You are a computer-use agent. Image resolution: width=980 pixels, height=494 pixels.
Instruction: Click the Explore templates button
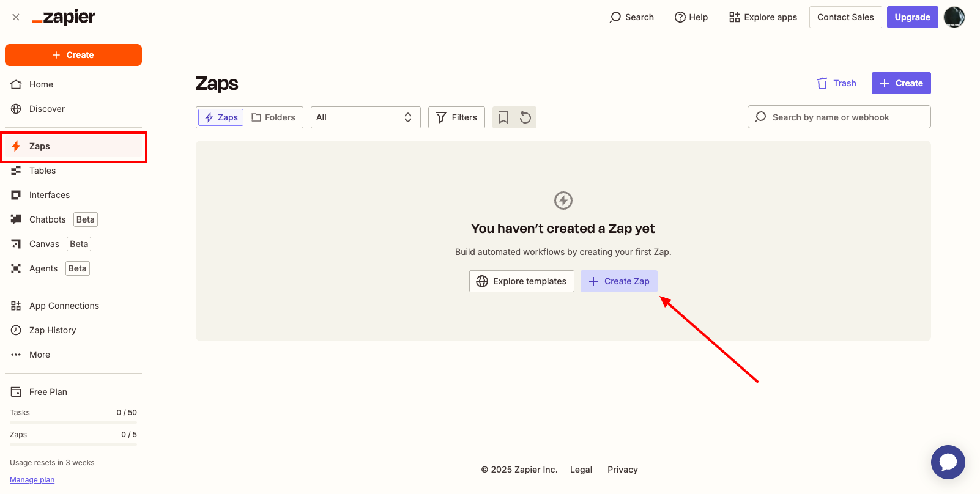pyautogui.click(x=522, y=281)
